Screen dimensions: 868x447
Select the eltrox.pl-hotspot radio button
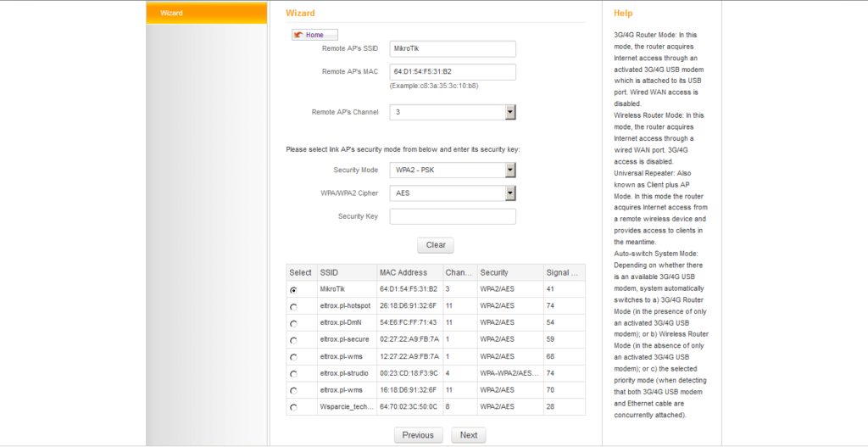[x=293, y=307]
